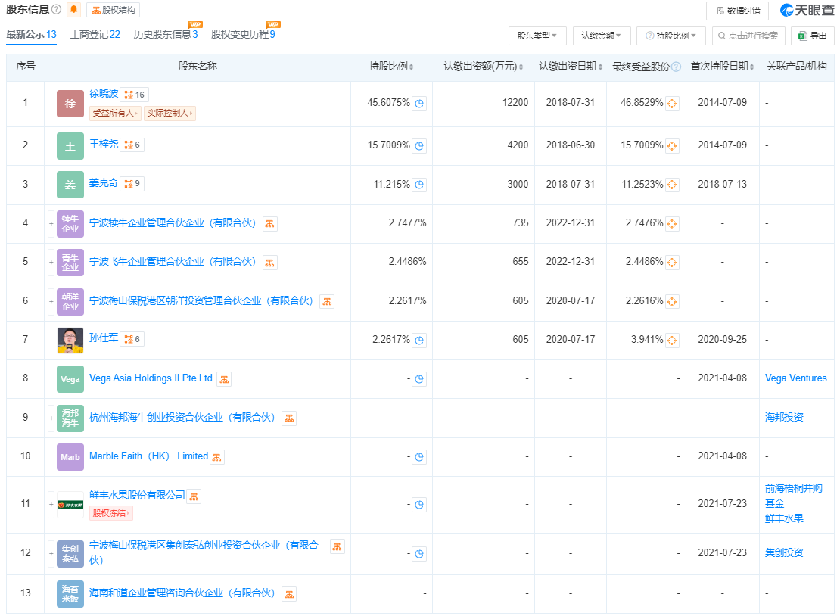Click structure icon beside Vega Asia Holdings II
840x616 pixels.
[224, 379]
